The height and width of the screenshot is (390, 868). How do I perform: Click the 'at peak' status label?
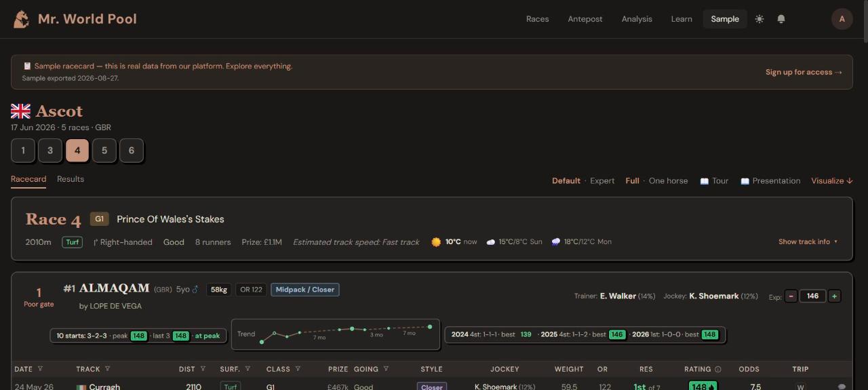[x=208, y=336]
